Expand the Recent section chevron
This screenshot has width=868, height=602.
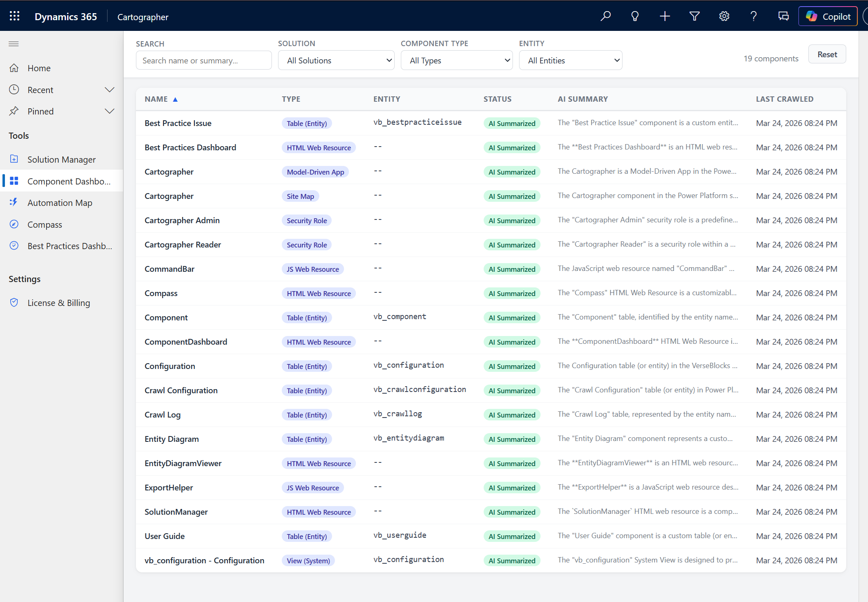click(109, 90)
